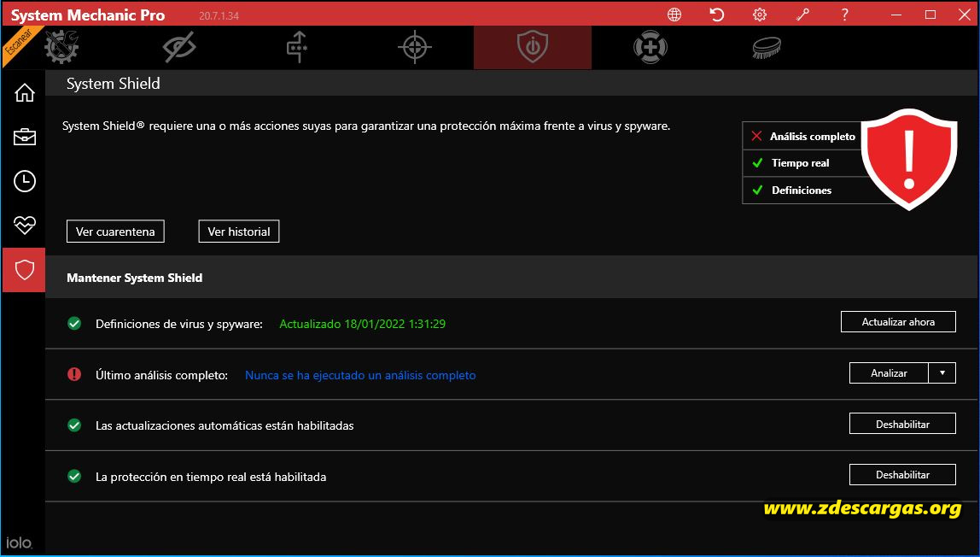Click the System Shield page title

pos(114,84)
